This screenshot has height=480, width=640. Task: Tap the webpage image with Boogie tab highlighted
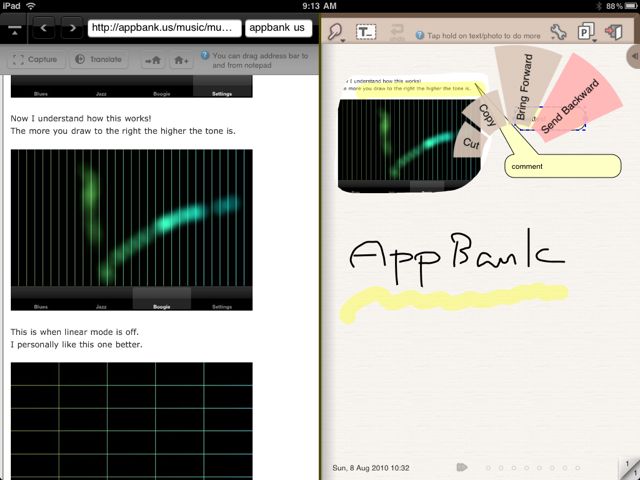pos(131,230)
